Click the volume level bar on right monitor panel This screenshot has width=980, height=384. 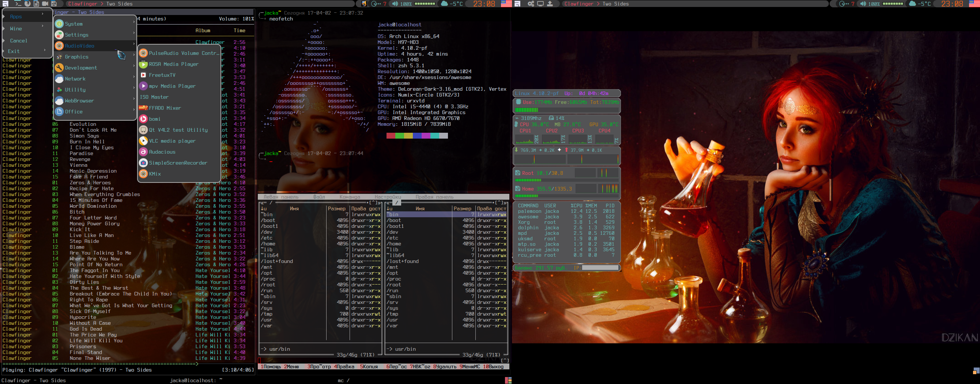[x=893, y=4]
